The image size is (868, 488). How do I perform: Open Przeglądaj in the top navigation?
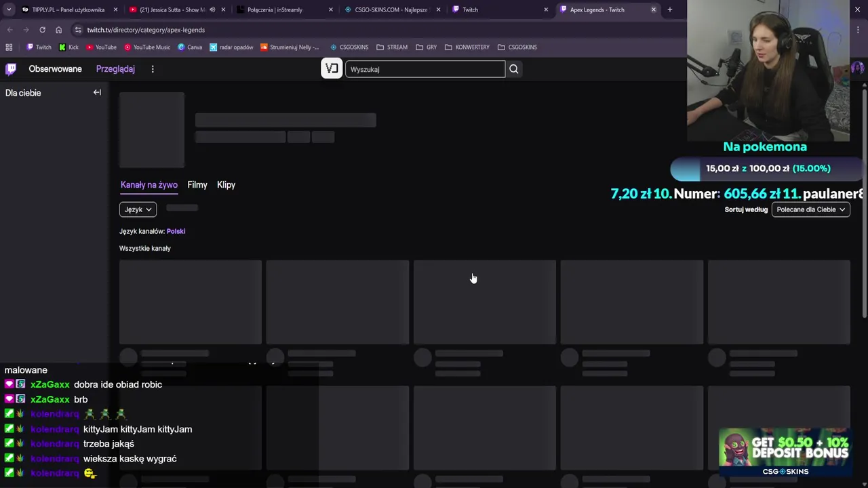[115, 69]
